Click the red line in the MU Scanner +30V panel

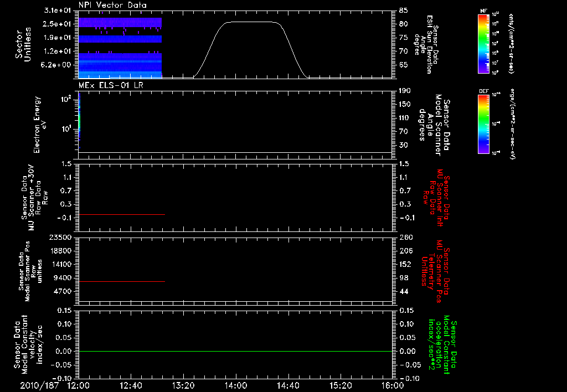click(x=121, y=214)
